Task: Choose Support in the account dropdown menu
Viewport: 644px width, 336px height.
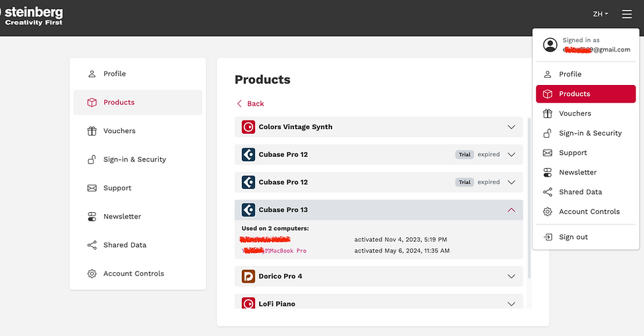Action: click(x=586, y=153)
